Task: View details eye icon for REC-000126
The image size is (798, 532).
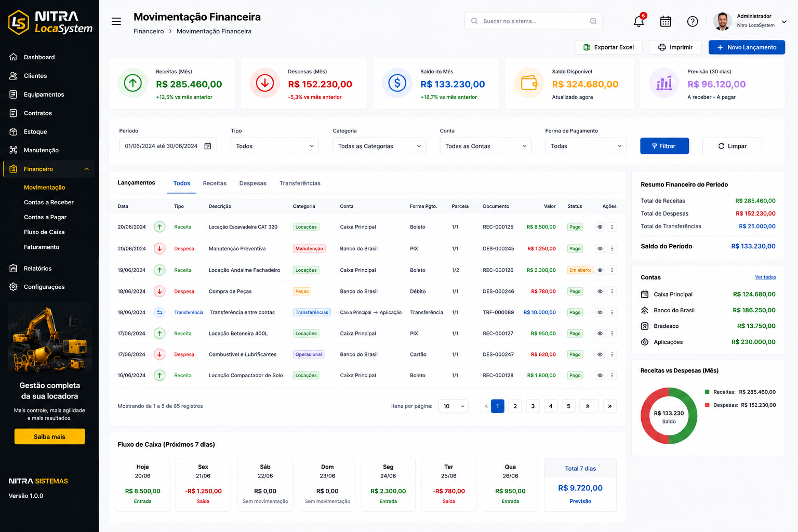Action: (600, 270)
